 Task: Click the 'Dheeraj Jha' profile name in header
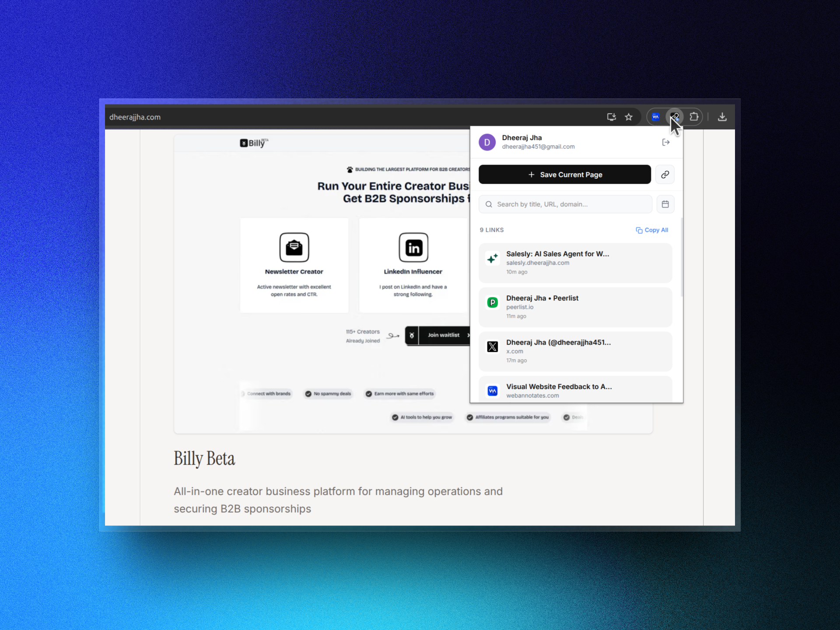[x=521, y=138]
